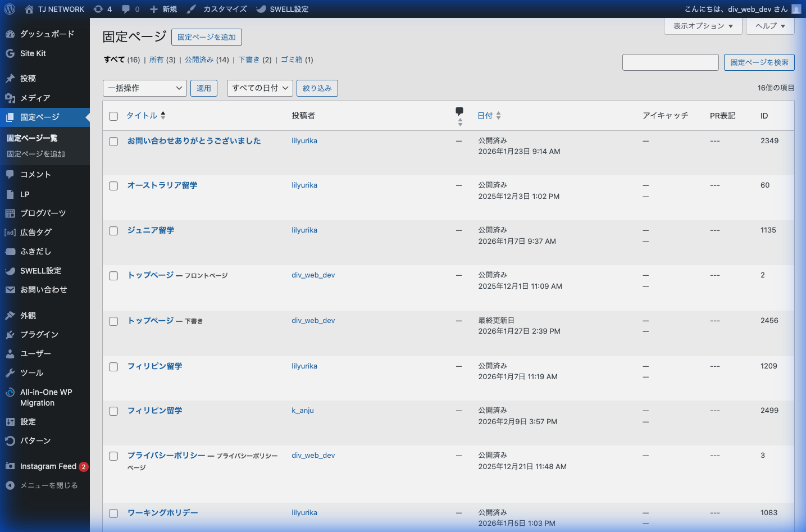Click the comment column header icon
The width and height of the screenshot is (806, 532).
pyautogui.click(x=459, y=111)
